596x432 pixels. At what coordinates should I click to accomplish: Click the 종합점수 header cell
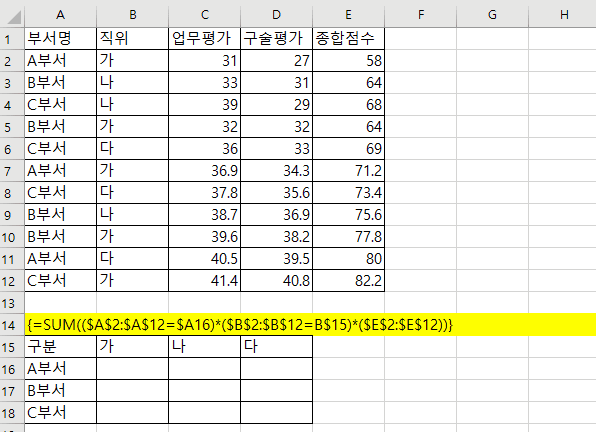click(348, 38)
